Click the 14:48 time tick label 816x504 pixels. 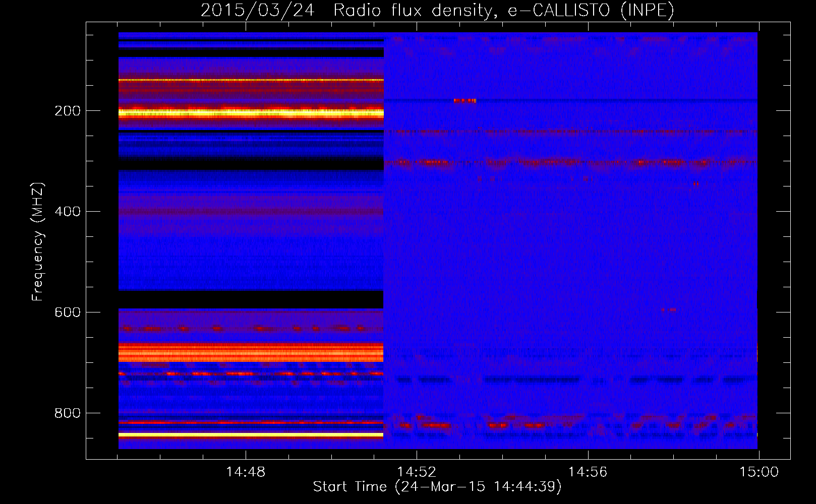coord(246,472)
